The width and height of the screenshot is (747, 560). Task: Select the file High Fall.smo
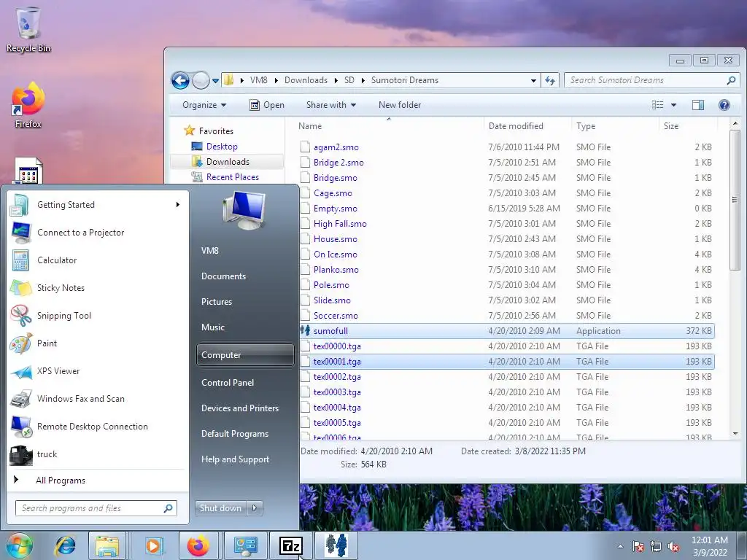(340, 224)
